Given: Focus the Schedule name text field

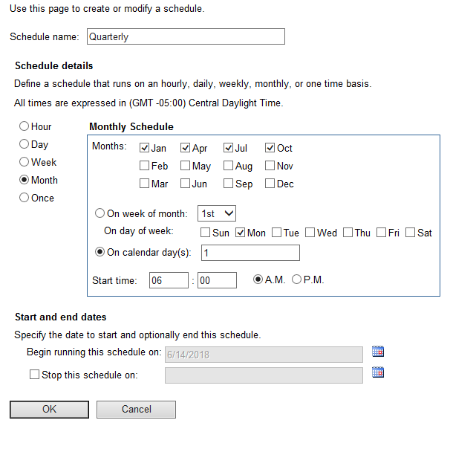Looking at the screenshot, I should coord(186,36).
